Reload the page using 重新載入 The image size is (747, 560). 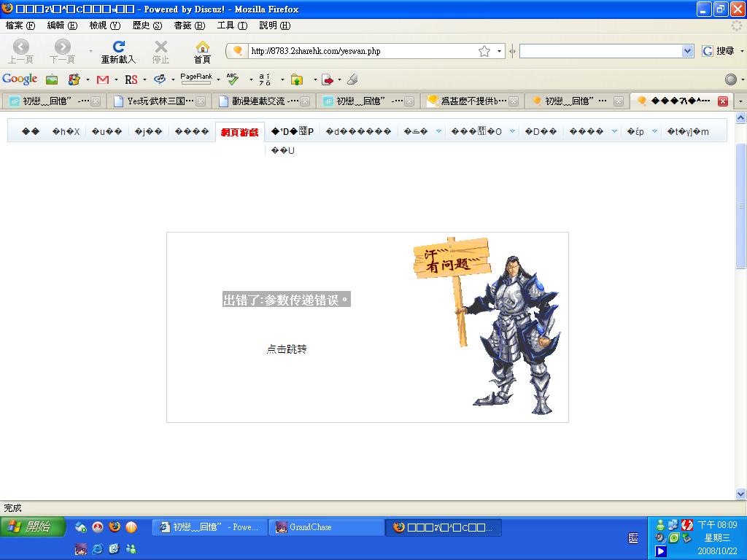tap(118, 51)
